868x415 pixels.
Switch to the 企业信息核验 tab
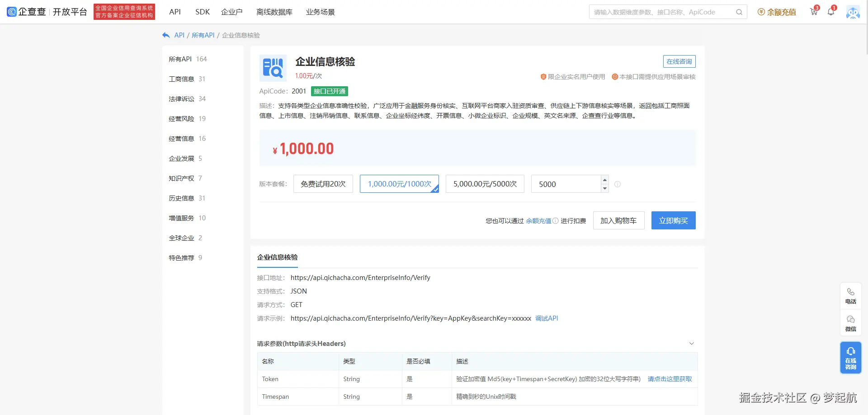278,257
